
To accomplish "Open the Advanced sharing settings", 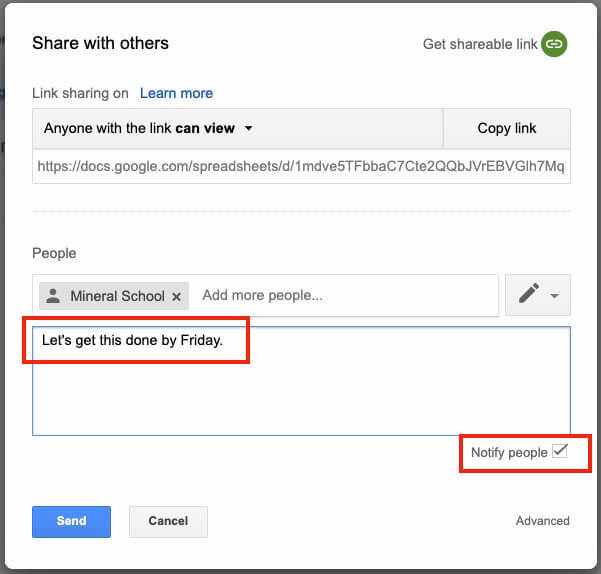I will [542, 521].
